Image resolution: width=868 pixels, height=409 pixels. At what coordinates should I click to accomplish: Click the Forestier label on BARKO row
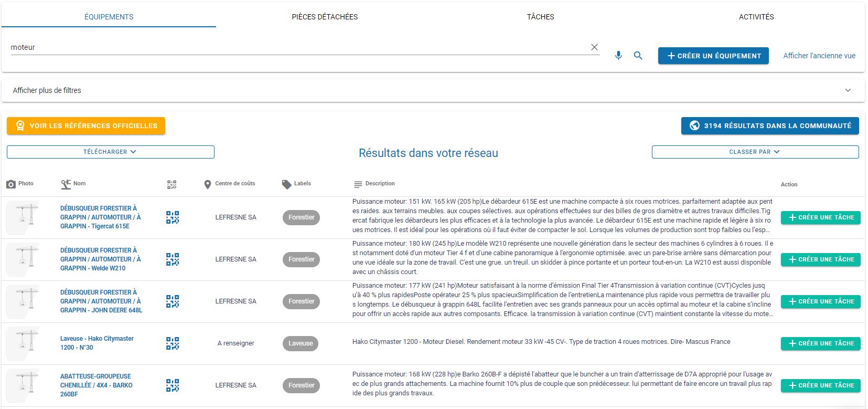click(302, 385)
